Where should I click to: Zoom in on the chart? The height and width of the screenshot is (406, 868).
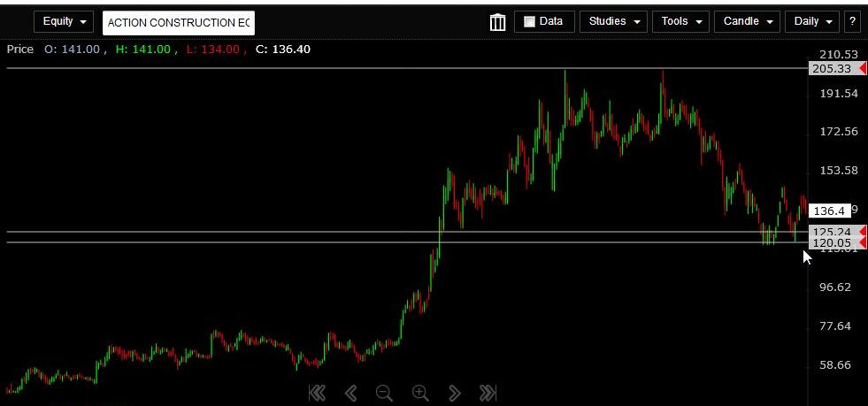(x=420, y=394)
